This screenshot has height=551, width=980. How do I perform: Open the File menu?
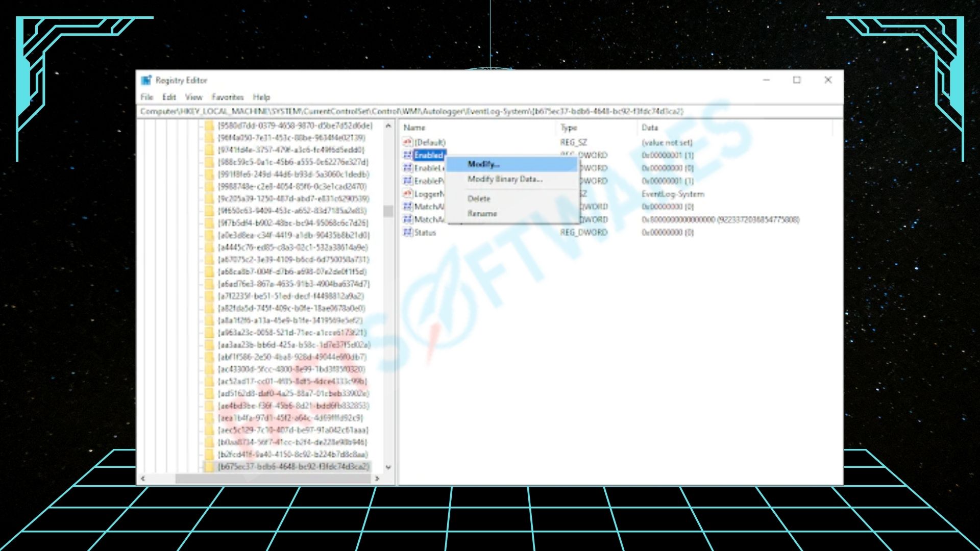(x=147, y=97)
